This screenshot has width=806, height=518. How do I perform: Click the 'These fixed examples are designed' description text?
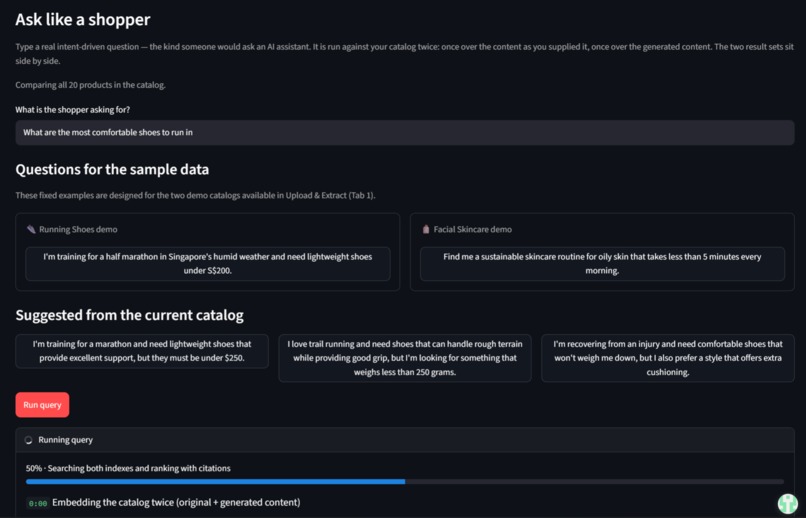195,195
